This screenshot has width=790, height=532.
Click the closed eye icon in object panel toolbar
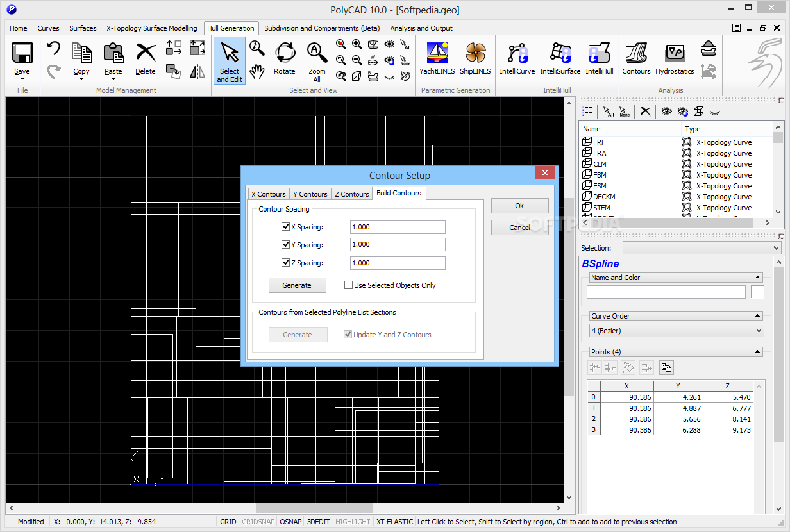(x=715, y=112)
